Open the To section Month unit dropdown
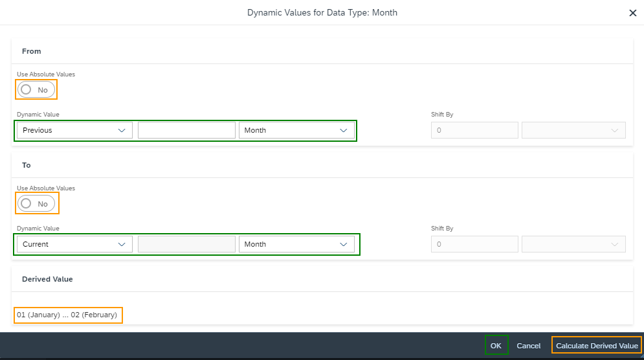 [x=296, y=244]
